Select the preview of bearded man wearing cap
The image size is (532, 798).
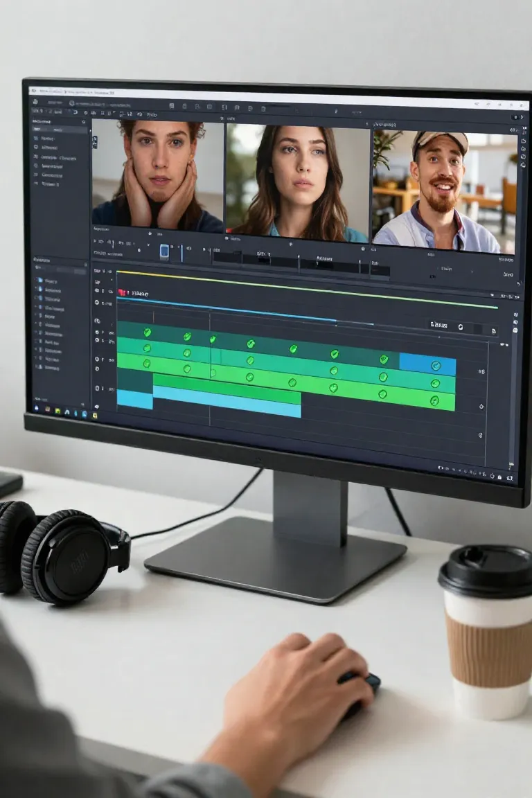(444, 191)
